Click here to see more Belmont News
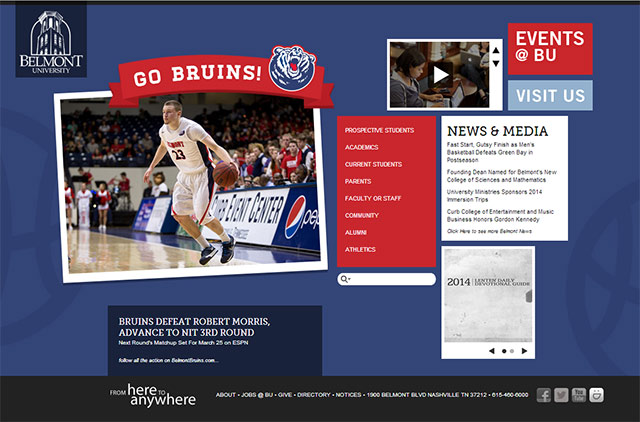The image size is (640, 422). tap(489, 231)
